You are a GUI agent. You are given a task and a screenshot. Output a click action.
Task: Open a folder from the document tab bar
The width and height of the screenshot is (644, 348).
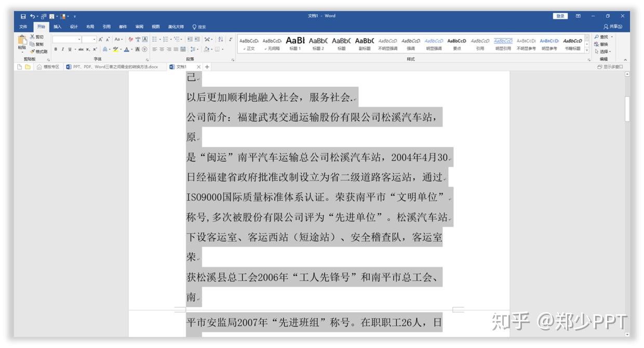tap(28, 67)
